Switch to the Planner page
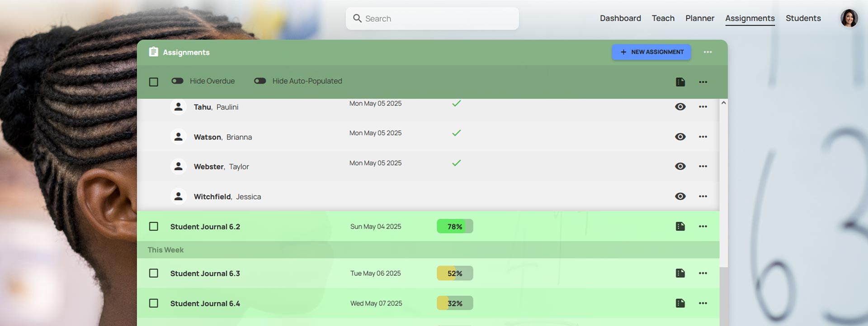868x326 pixels. pyautogui.click(x=700, y=18)
